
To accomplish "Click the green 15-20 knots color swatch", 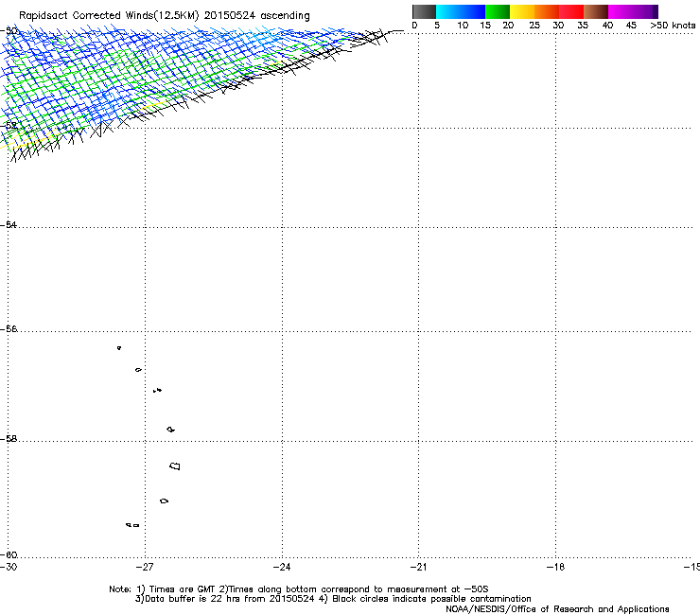I will 498,11.
